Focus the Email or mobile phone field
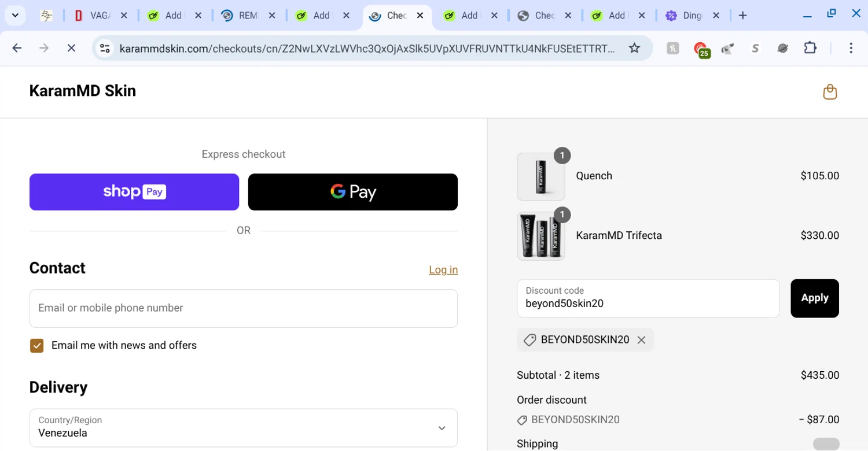Image resolution: width=868 pixels, height=451 pixels. pyautogui.click(x=244, y=308)
